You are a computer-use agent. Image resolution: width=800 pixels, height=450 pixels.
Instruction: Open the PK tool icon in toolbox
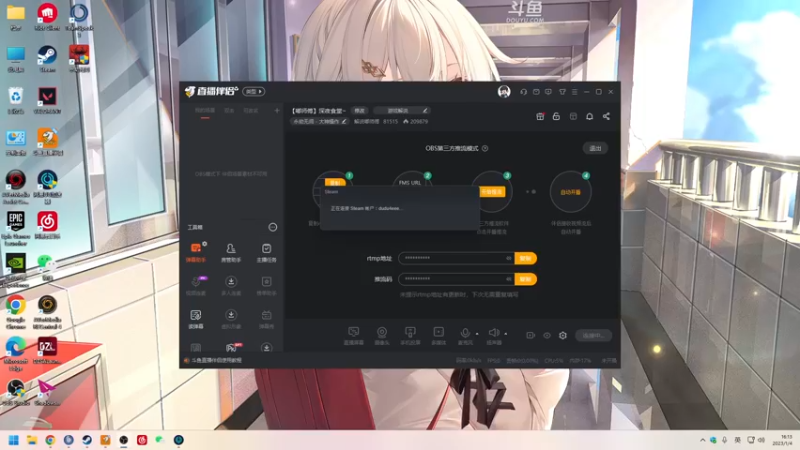coord(231,348)
